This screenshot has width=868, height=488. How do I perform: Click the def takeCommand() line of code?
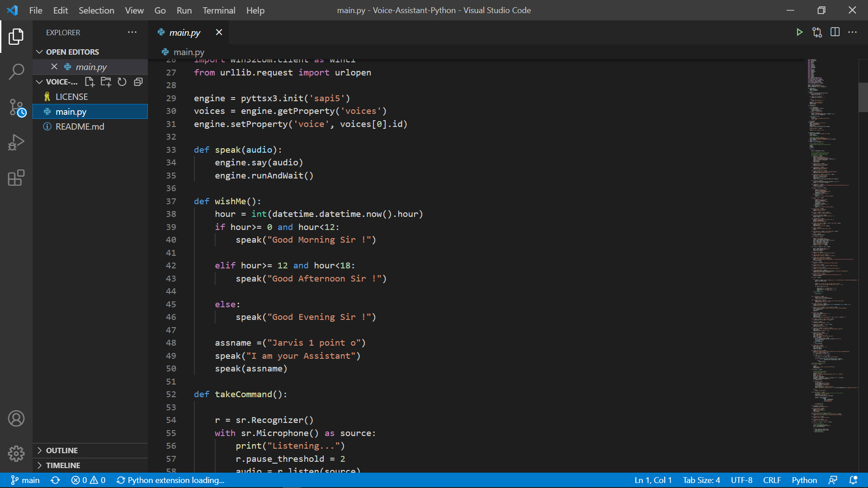[241, 394]
